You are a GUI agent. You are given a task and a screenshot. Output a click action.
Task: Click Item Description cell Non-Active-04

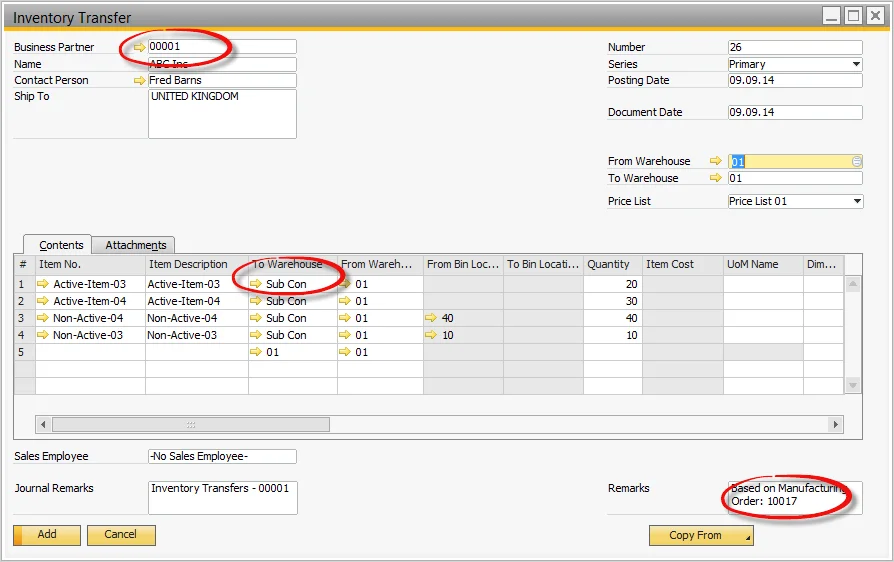(x=197, y=318)
